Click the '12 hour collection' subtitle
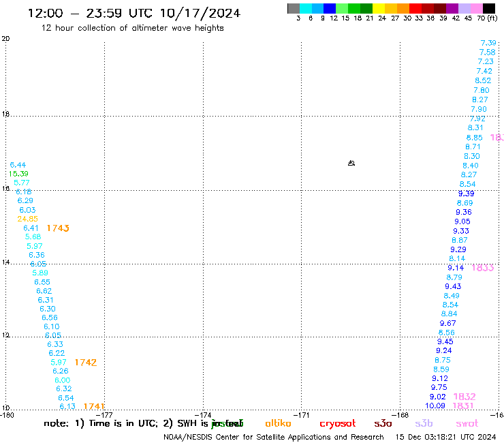 point(132,28)
